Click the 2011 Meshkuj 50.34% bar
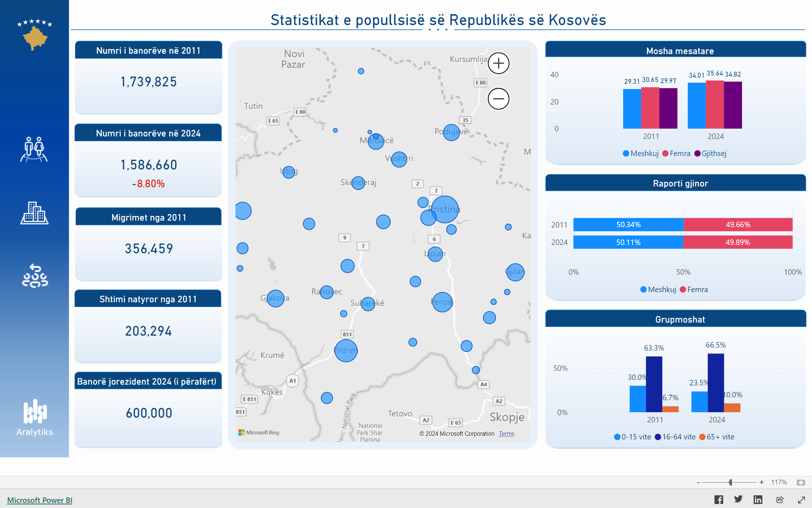The height and width of the screenshot is (508, 812). tap(628, 225)
